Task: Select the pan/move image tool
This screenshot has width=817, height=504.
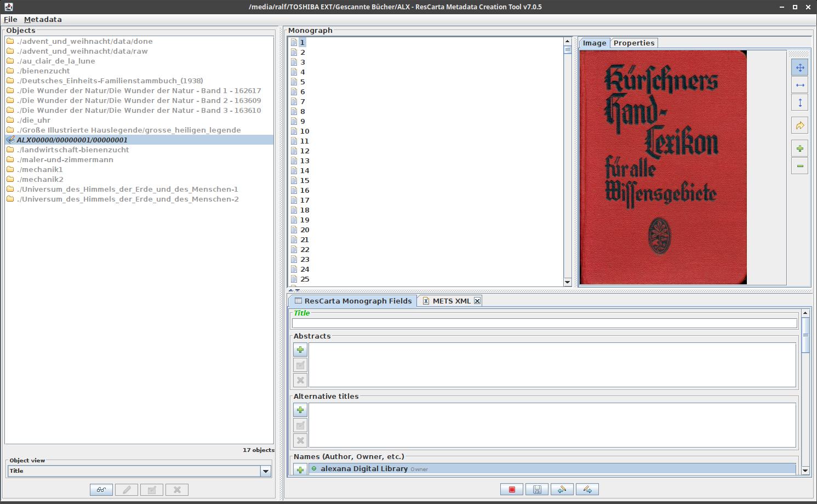Action: tap(799, 67)
